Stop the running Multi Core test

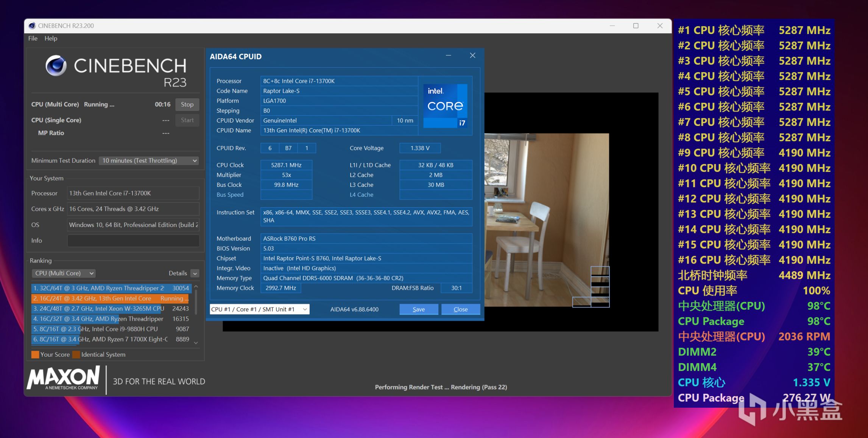pos(187,104)
